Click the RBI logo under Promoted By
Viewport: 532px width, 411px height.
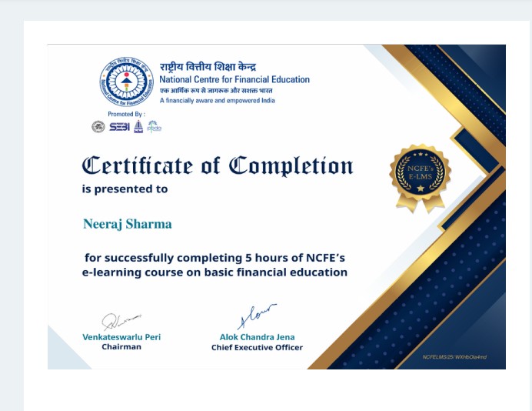coord(98,127)
